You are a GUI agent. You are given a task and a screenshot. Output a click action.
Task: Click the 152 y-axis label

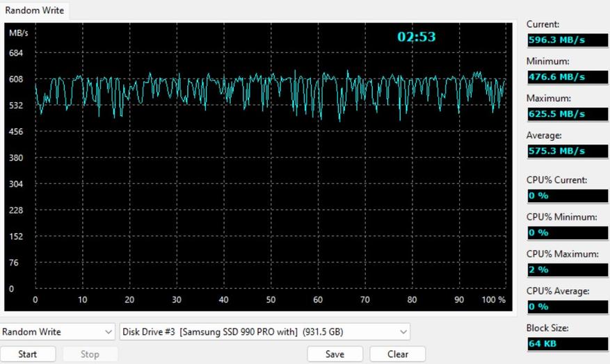(x=16, y=237)
